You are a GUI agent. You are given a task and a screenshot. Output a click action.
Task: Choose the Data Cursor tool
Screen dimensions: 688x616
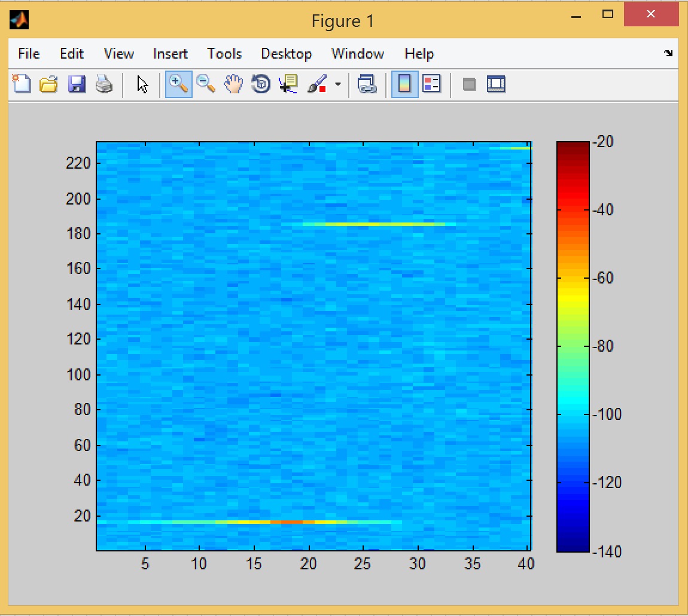click(x=289, y=84)
